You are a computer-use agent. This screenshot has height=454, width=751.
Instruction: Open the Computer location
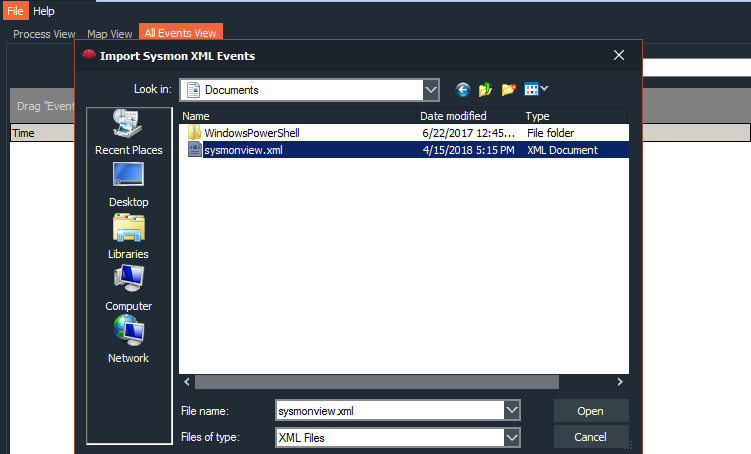(128, 289)
